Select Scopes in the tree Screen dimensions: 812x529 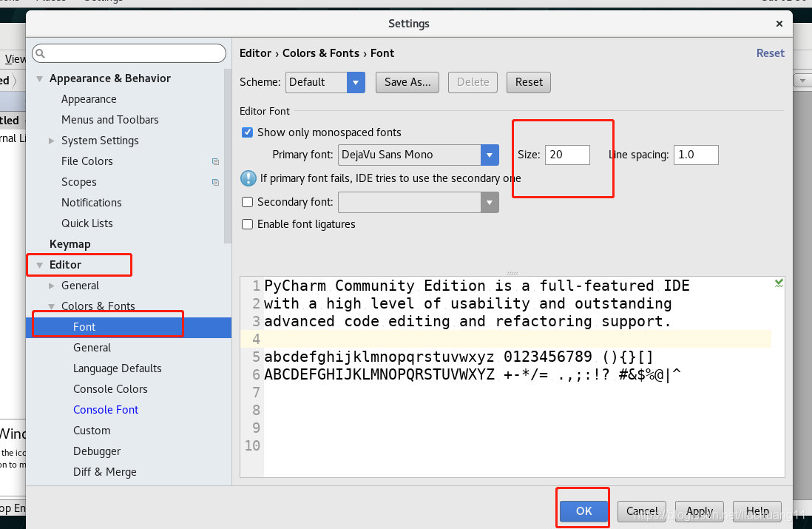[x=78, y=182]
